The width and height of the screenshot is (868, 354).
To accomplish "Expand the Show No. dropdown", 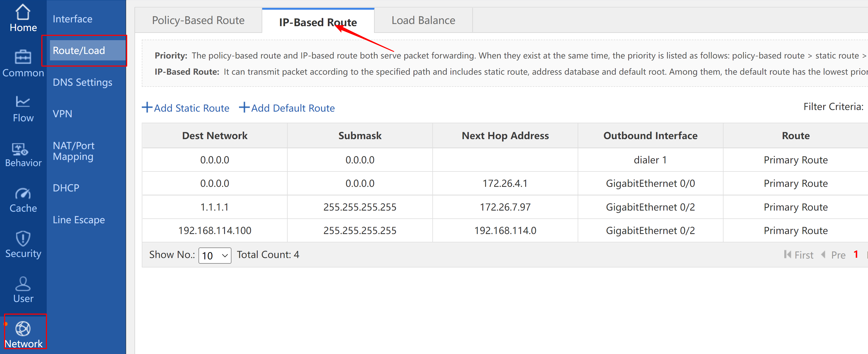I will 215,256.
